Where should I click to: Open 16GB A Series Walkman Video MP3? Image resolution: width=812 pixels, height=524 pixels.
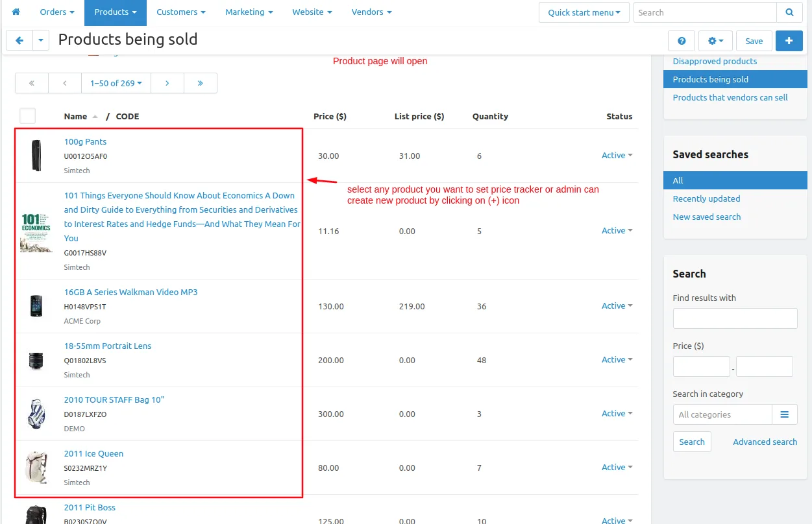(x=130, y=292)
